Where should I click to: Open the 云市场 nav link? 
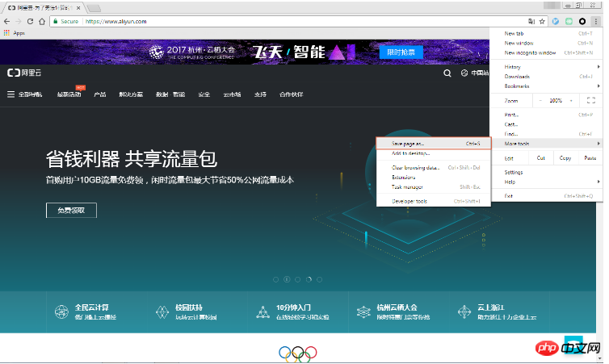(232, 94)
